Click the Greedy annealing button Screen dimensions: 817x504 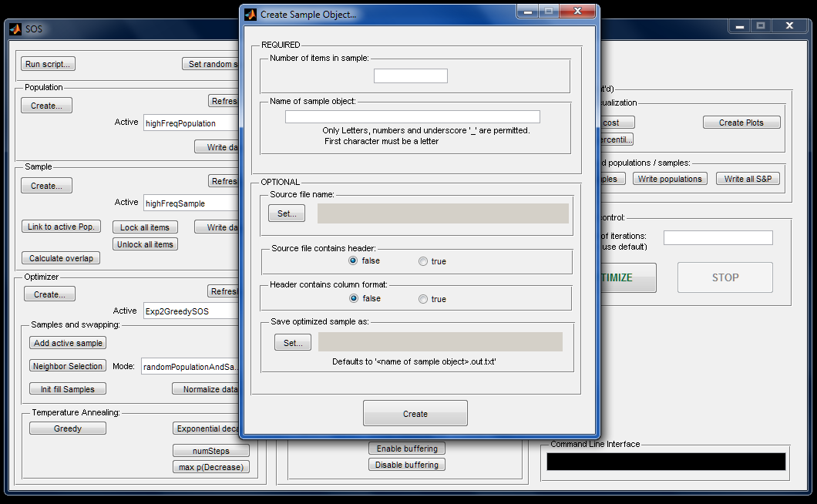click(x=68, y=428)
